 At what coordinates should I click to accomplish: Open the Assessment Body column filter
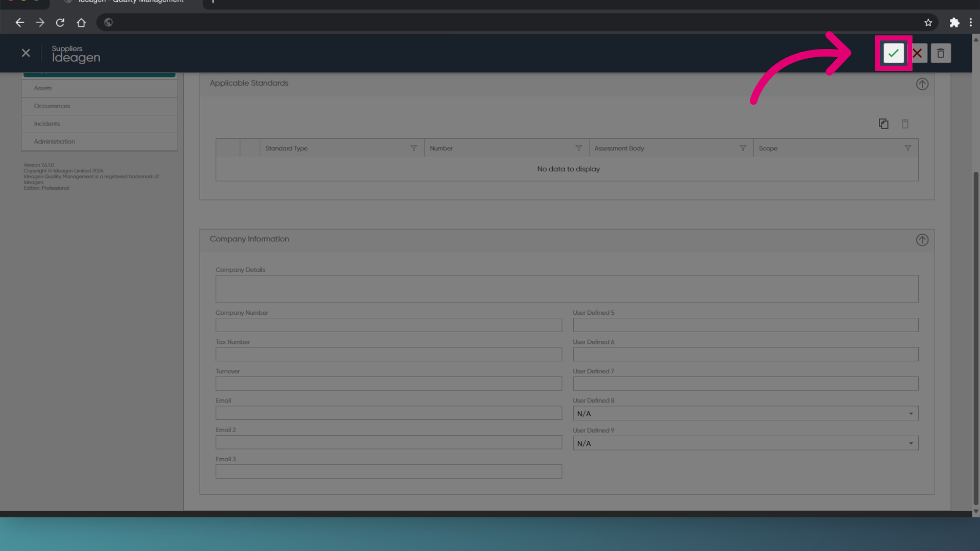click(x=743, y=148)
